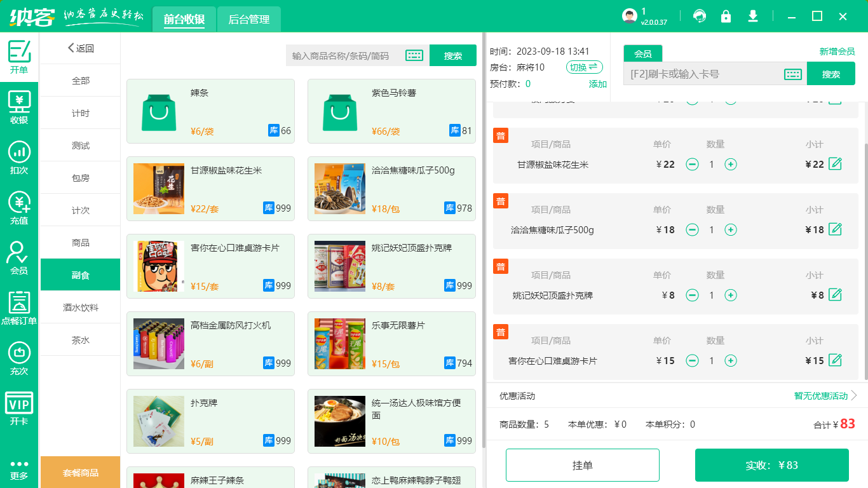The height and width of the screenshot is (488, 868).
Task: Increase quantity of 甘源椒盐味花生米
Action: (731, 165)
